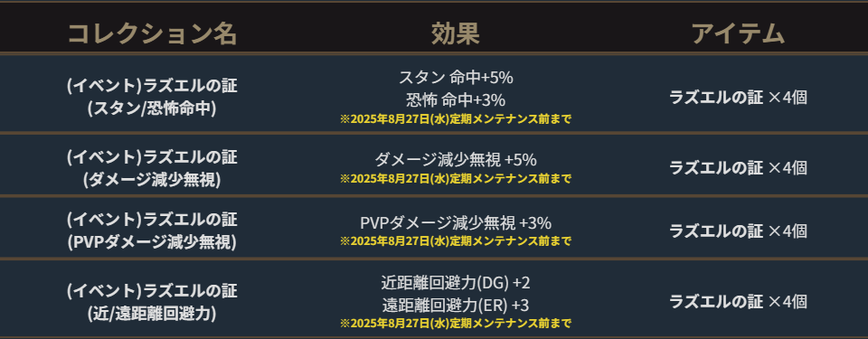Click the 遠距離回避力(ER) +3 effect text

click(456, 305)
